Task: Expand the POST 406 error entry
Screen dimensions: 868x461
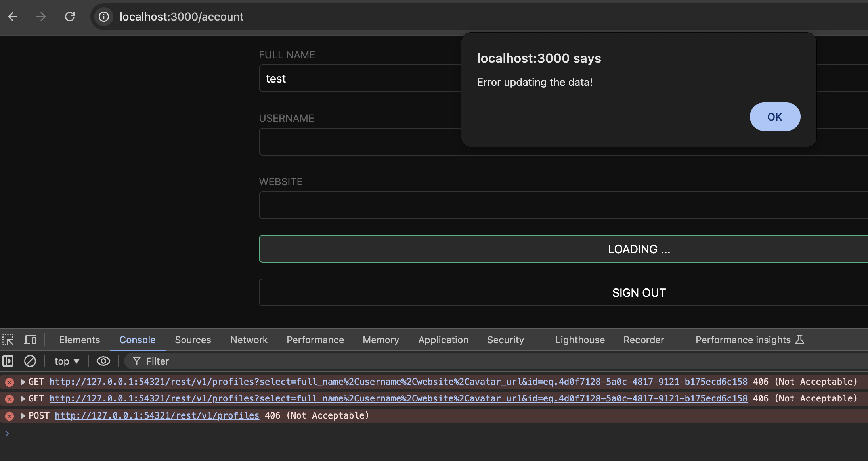Action: pyautogui.click(x=23, y=416)
